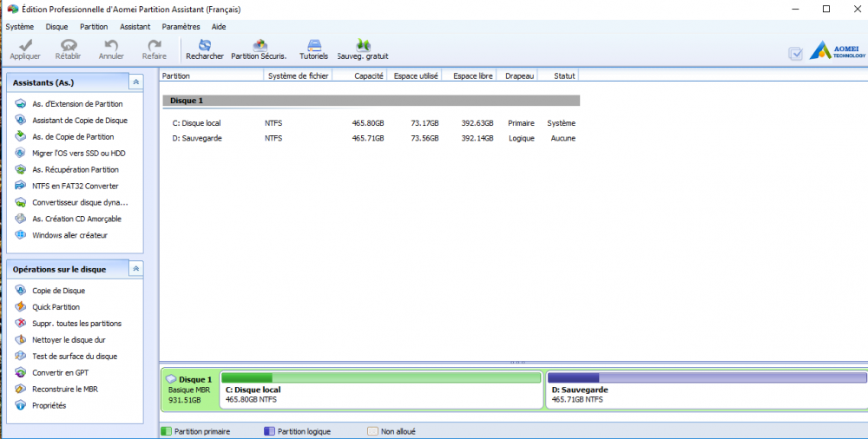The width and height of the screenshot is (868, 439).
Task: Collapse the Opérations sur le disque panel
Action: pyautogui.click(x=135, y=269)
